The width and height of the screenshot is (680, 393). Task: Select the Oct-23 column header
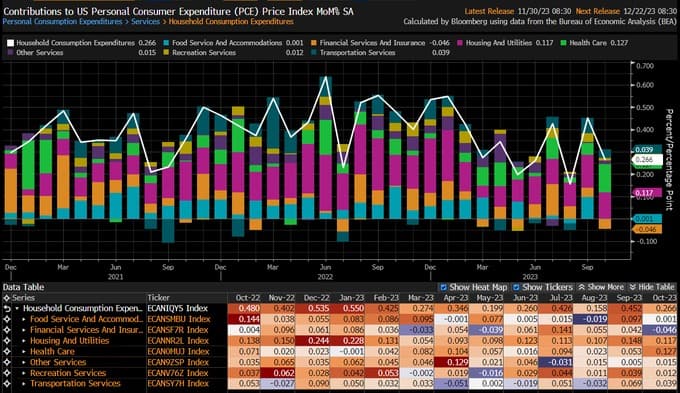tap(664, 298)
